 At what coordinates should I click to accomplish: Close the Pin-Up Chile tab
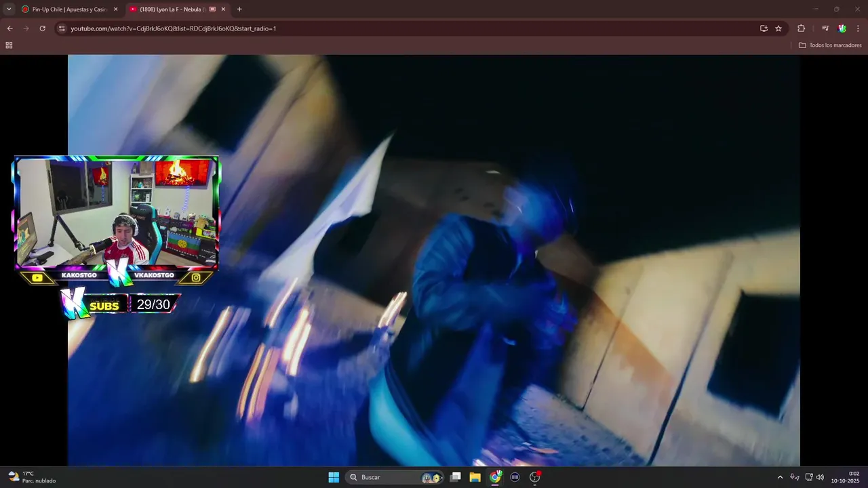115,9
